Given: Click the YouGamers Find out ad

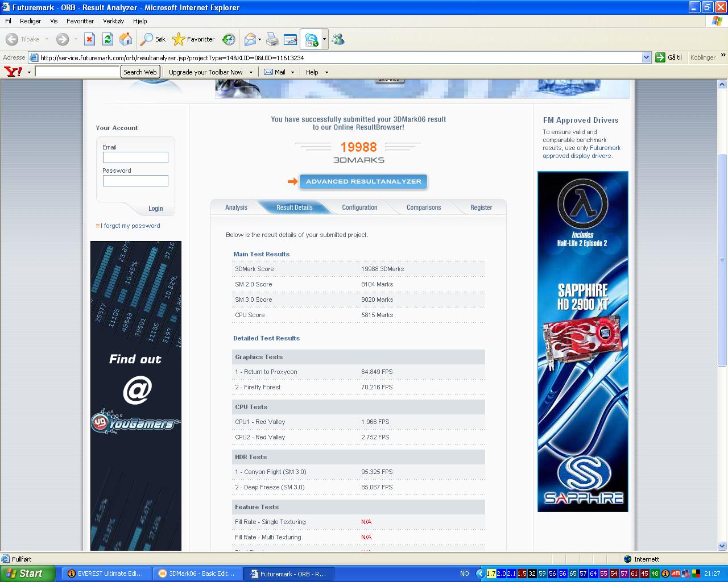Looking at the screenshot, I should pos(136,396).
